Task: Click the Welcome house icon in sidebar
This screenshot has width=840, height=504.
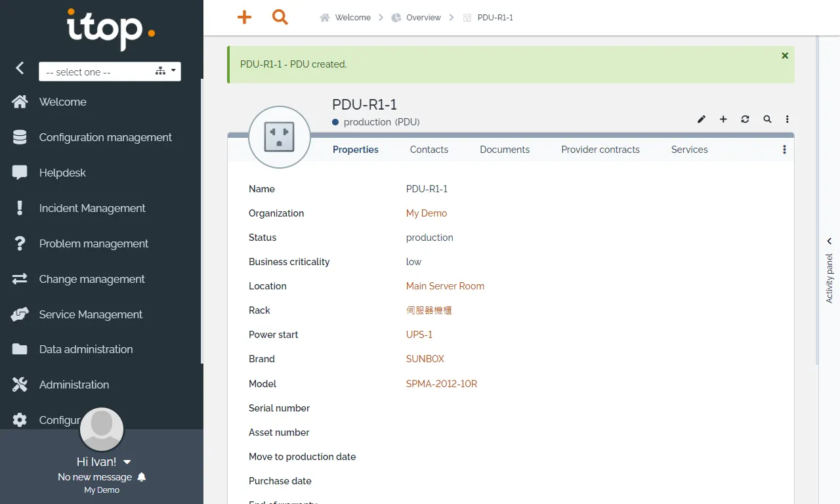Action: point(20,102)
